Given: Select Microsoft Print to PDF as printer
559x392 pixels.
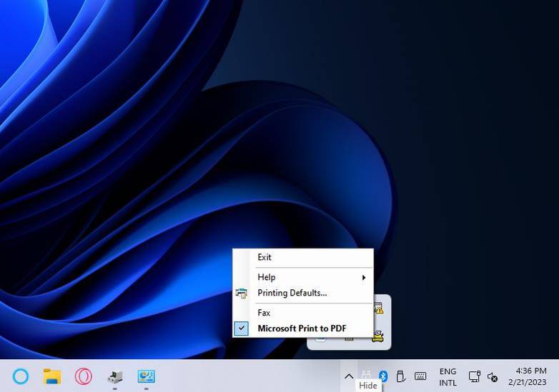Looking at the screenshot, I should [x=302, y=328].
